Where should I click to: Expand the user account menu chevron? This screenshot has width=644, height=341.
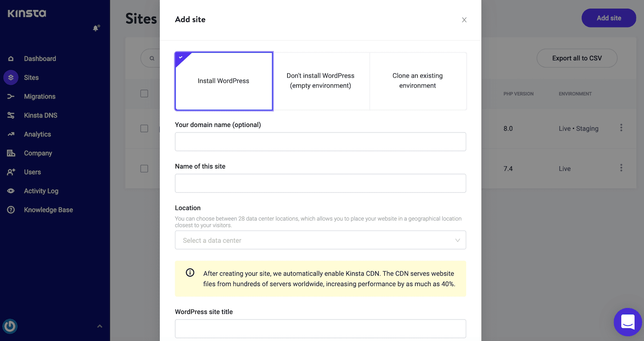pos(100,326)
